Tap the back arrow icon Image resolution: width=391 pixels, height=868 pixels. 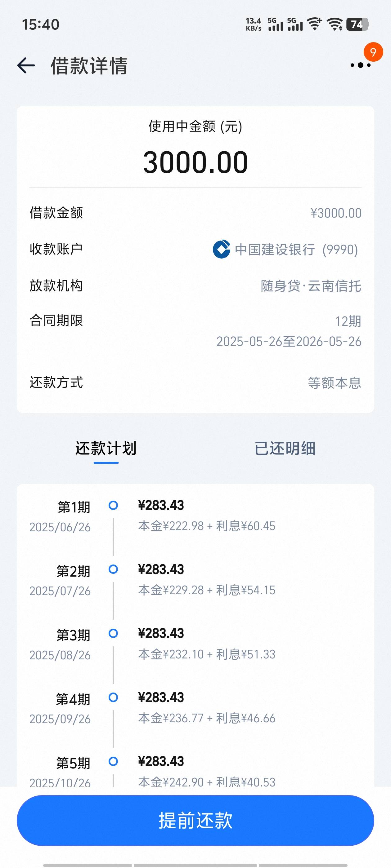pos(26,65)
